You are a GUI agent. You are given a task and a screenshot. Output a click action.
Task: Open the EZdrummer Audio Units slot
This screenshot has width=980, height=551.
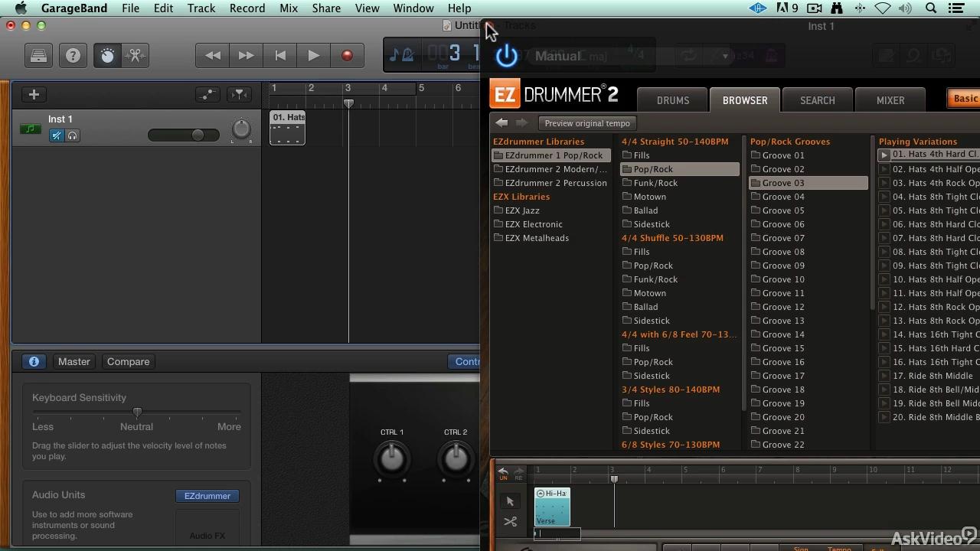tap(207, 496)
